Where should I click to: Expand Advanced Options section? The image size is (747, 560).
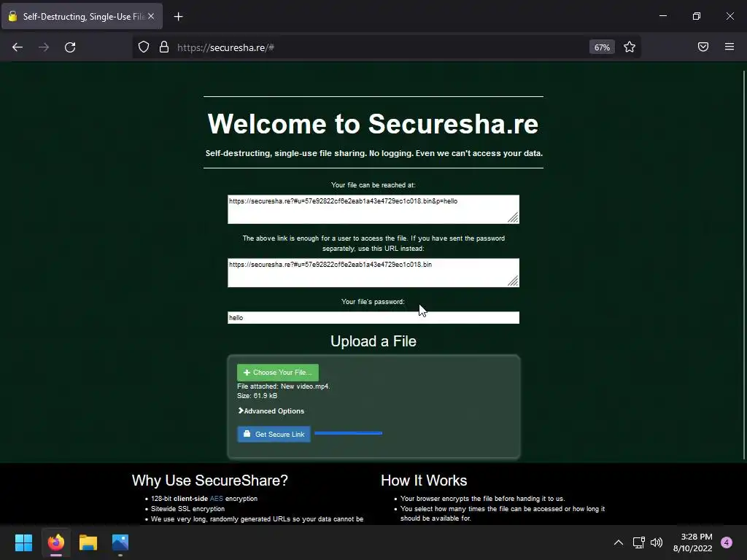pyautogui.click(x=271, y=411)
